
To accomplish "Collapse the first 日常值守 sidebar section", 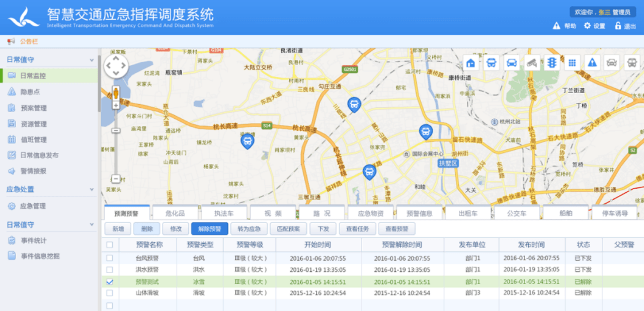I will [92, 60].
